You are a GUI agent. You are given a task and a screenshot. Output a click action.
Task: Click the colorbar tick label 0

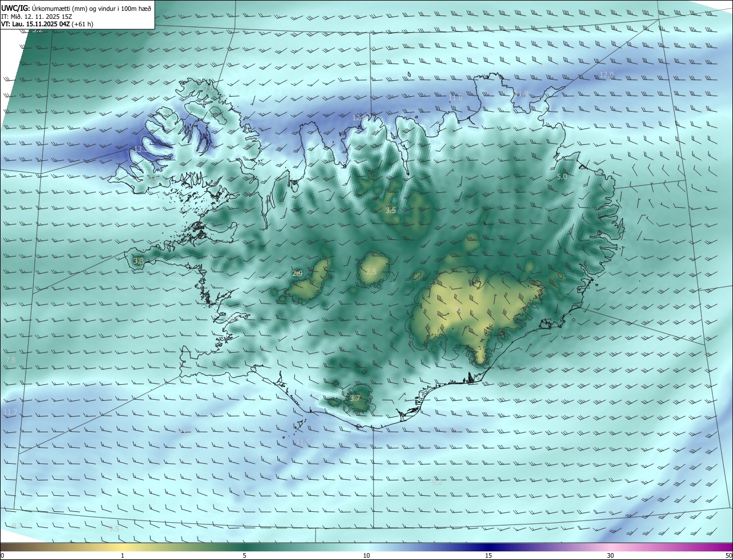2,555
